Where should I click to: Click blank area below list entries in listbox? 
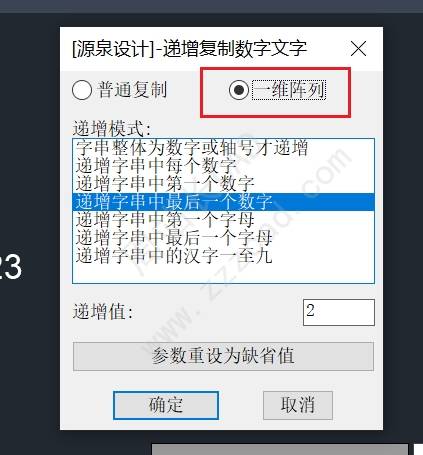pyautogui.click(x=223, y=274)
